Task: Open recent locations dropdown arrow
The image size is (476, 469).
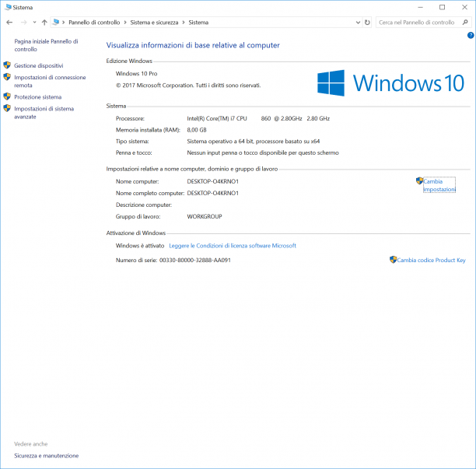Action: pyautogui.click(x=34, y=22)
